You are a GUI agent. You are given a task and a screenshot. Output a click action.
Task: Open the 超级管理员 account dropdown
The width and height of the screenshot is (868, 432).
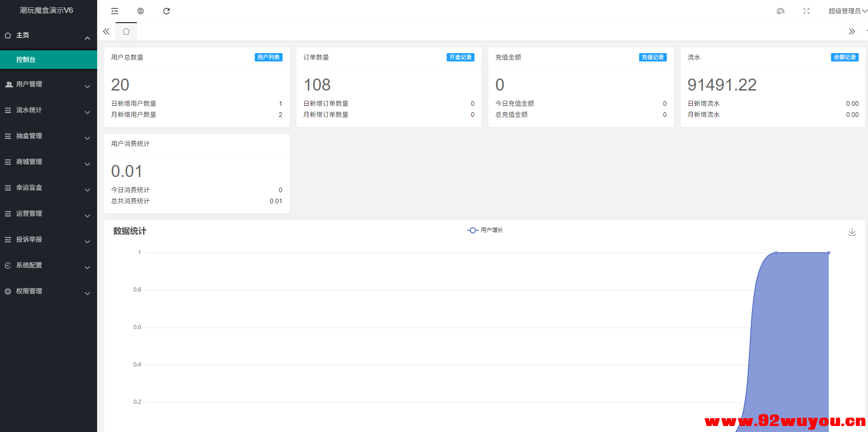pyautogui.click(x=847, y=11)
